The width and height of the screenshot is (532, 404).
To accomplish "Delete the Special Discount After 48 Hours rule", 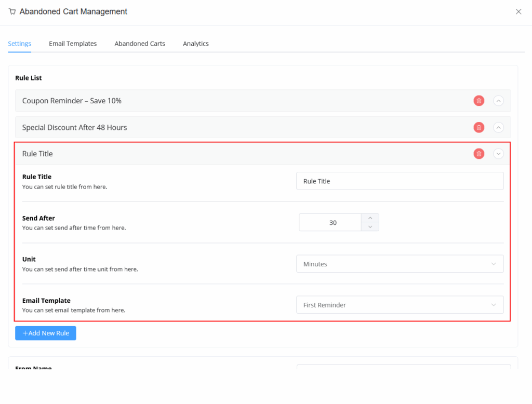I will (x=478, y=127).
